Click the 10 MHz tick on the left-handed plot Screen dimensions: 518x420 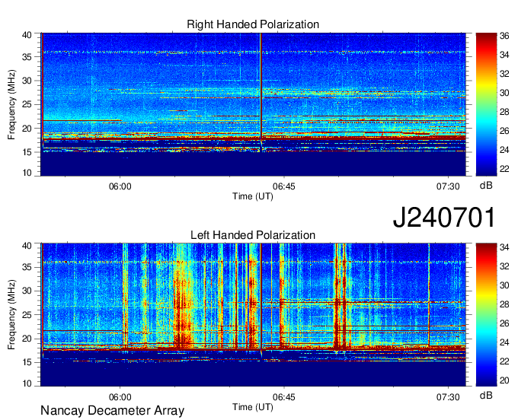click(27, 383)
